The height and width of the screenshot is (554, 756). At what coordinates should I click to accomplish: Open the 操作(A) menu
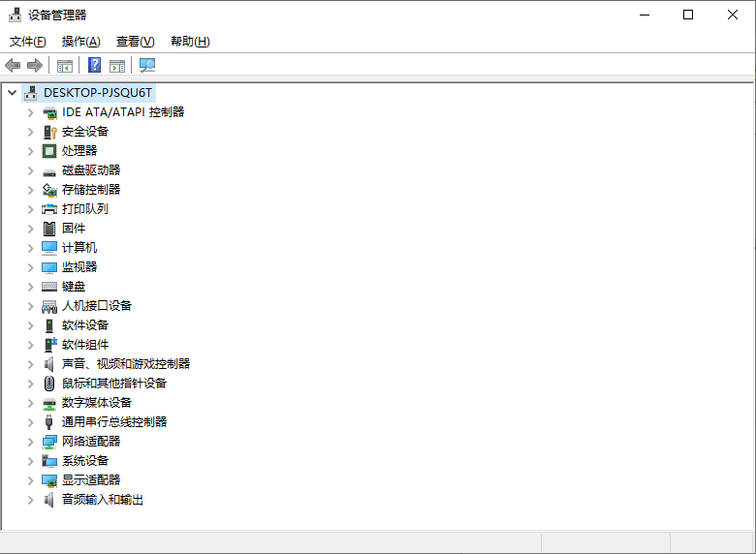[80, 42]
